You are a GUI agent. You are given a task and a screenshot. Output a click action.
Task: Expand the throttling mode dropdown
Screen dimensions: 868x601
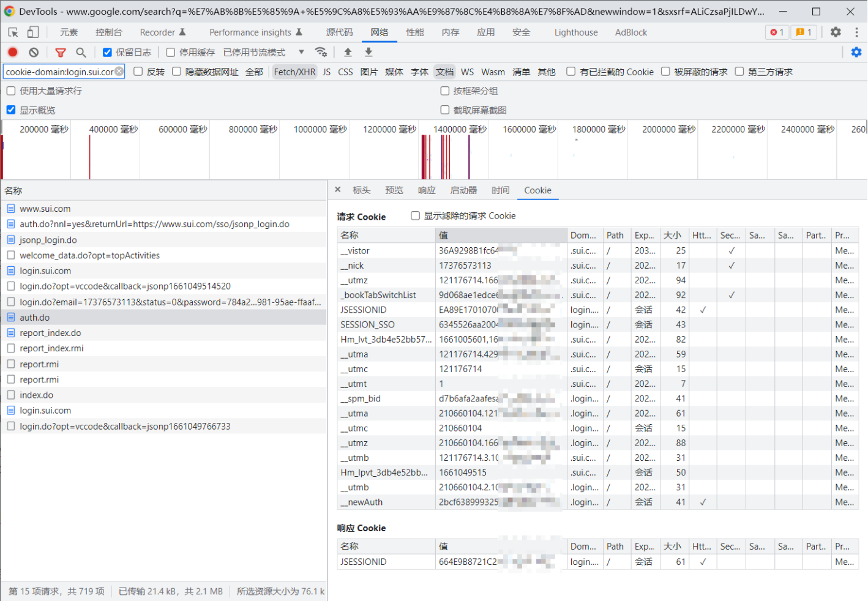pyautogui.click(x=301, y=53)
